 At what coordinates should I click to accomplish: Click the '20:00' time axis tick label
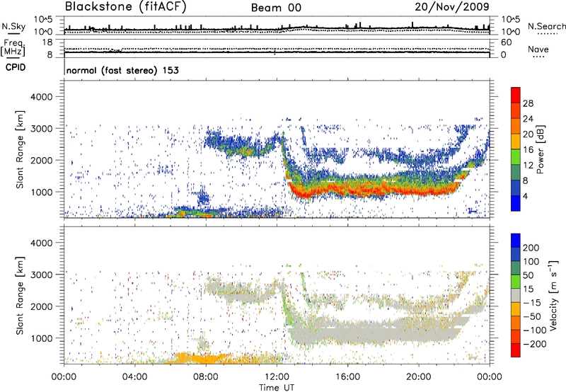419,377
